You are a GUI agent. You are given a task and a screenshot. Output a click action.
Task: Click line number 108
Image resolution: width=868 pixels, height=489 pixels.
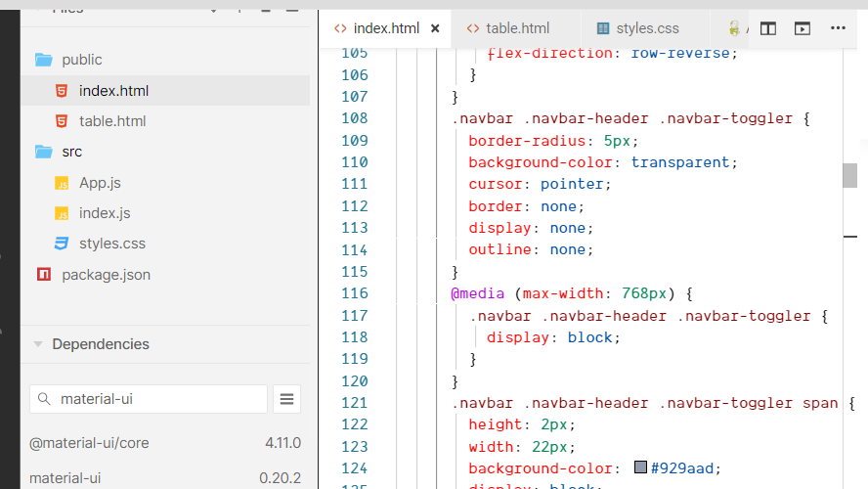(x=354, y=118)
